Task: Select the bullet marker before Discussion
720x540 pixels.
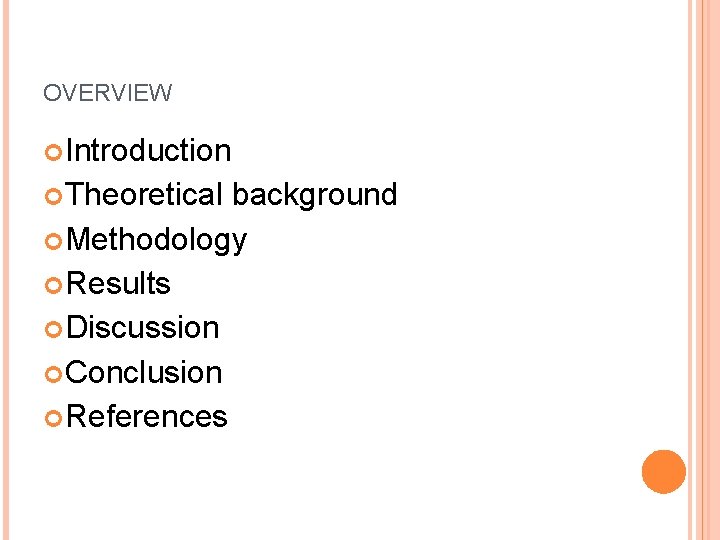Action: 53,329
